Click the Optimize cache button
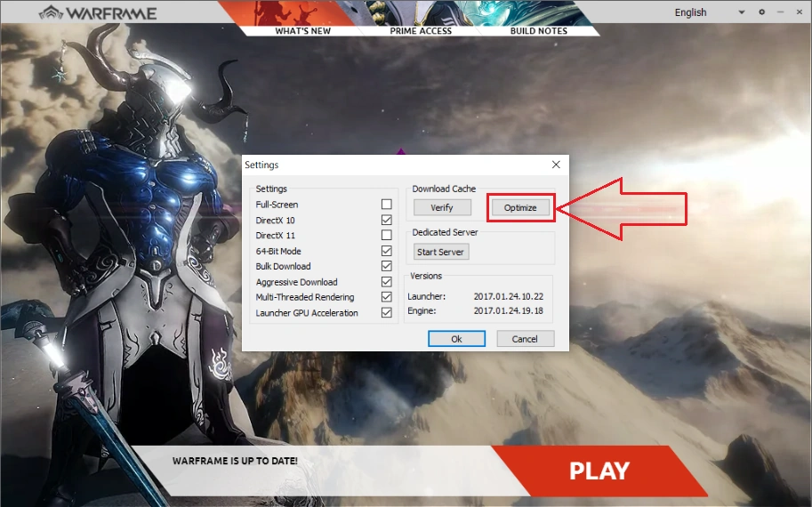812x507 pixels. pos(520,207)
